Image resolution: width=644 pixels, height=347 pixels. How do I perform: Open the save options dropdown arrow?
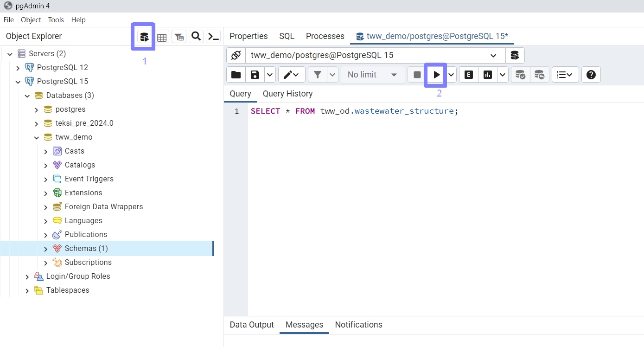click(270, 75)
